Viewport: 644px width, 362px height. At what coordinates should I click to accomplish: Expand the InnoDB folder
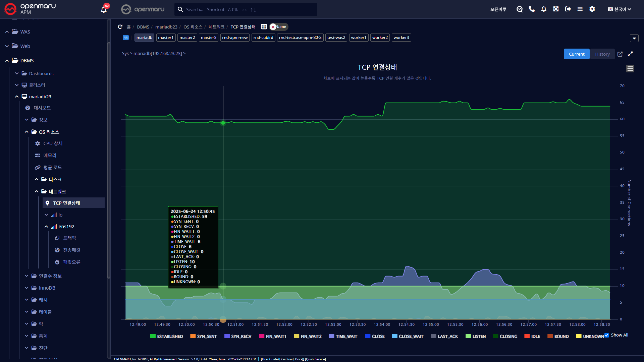point(26,288)
